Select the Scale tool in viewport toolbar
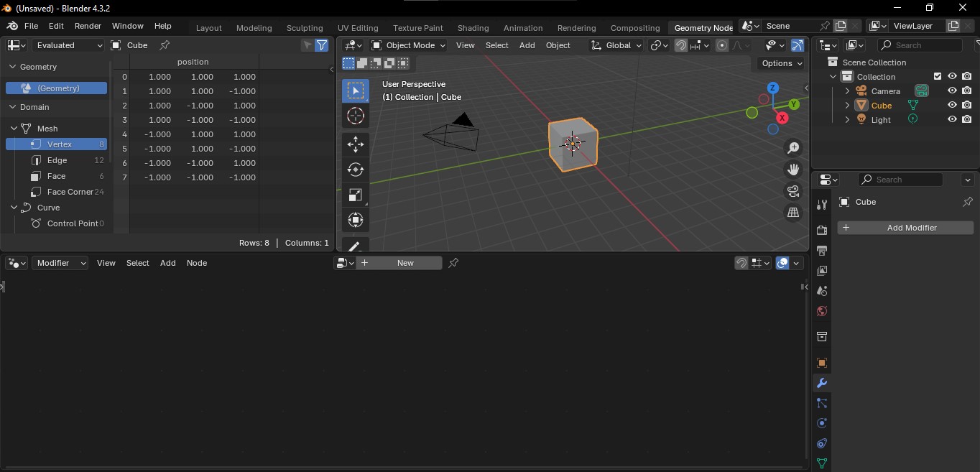This screenshot has height=472, width=980. [x=355, y=195]
